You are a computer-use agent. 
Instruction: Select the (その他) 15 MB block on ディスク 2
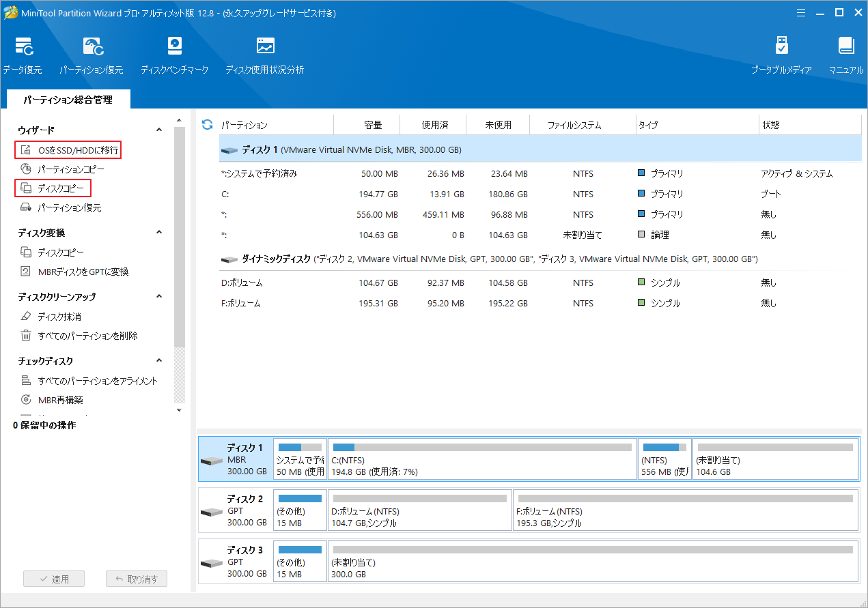(300, 510)
